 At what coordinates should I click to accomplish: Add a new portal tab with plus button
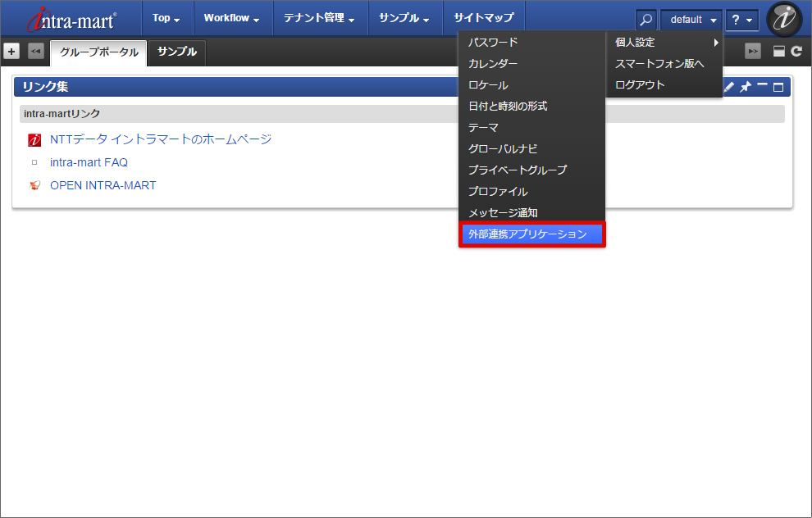[x=11, y=52]
